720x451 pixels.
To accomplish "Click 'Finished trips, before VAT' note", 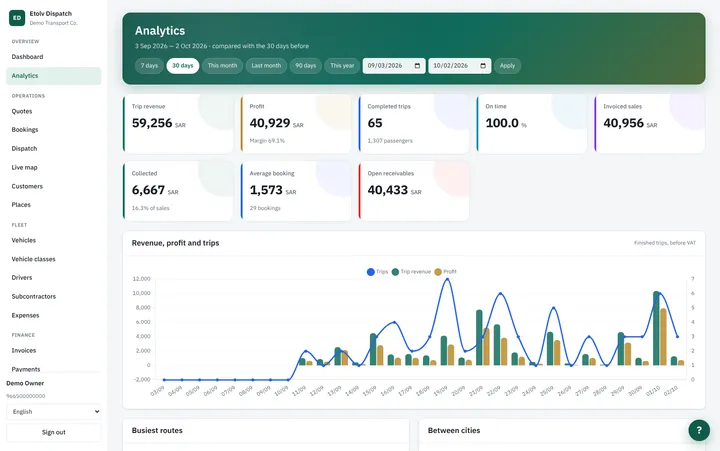I will pos(665,243).
